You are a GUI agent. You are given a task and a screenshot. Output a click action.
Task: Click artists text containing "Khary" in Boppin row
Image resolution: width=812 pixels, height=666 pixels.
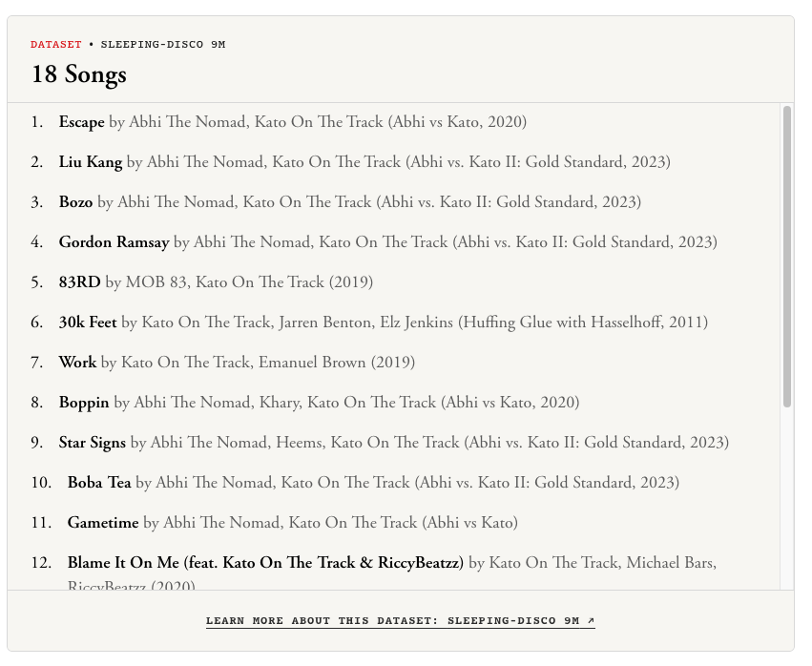tap(285, 403)
